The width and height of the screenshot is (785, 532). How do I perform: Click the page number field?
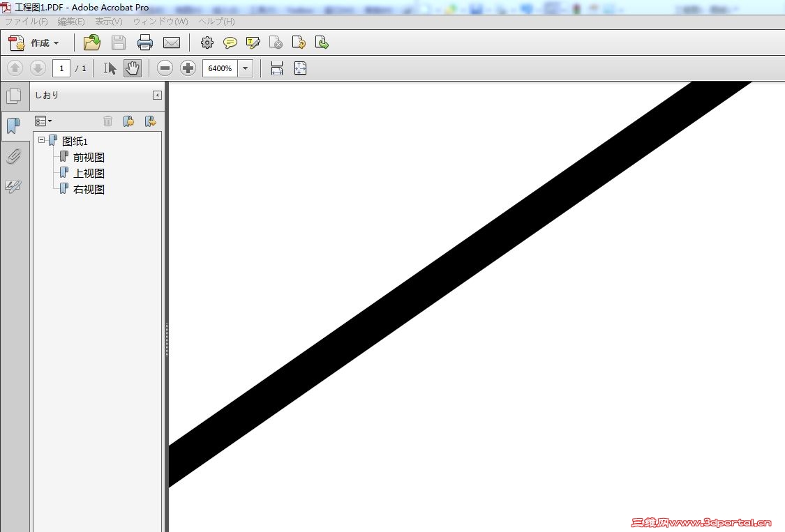(x=61, y=68)
